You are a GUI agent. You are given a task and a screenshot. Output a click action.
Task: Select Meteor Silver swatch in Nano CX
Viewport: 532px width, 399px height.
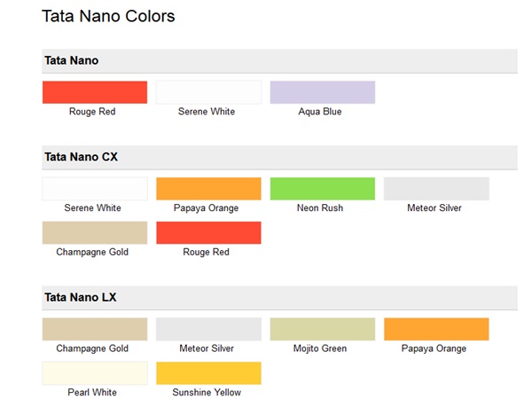coord(436,189)
